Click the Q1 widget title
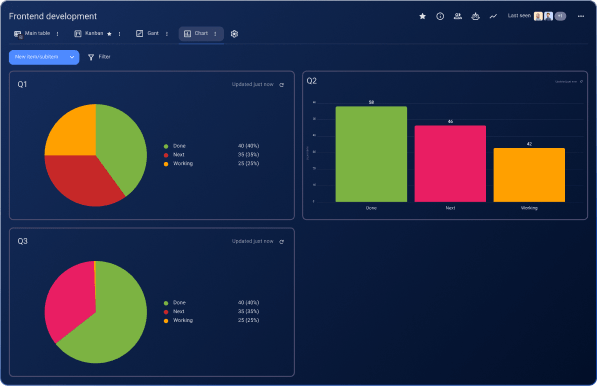This screenshot has height=386, width=597. pos(22,84)
